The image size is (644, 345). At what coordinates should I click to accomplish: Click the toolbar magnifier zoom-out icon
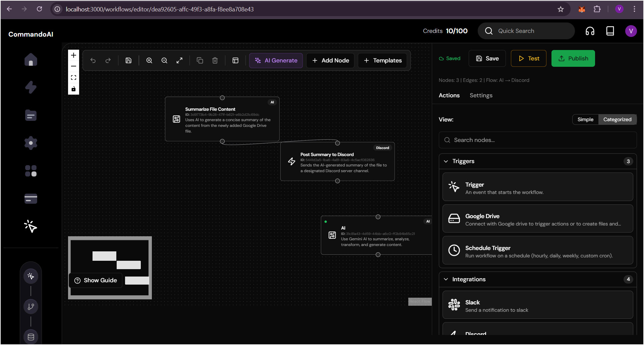pyautogui.click(x=164, y=60)
